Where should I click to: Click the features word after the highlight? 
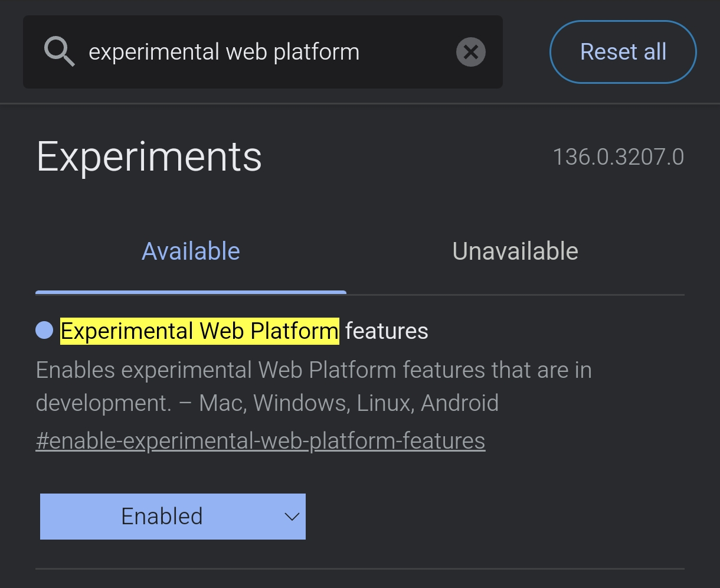pyautogui.click(x=385, y=331)
